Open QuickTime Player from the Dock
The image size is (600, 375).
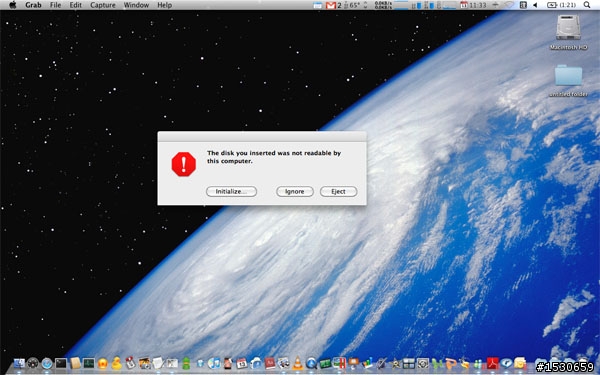pyautogui.click(x=311, y=364)
